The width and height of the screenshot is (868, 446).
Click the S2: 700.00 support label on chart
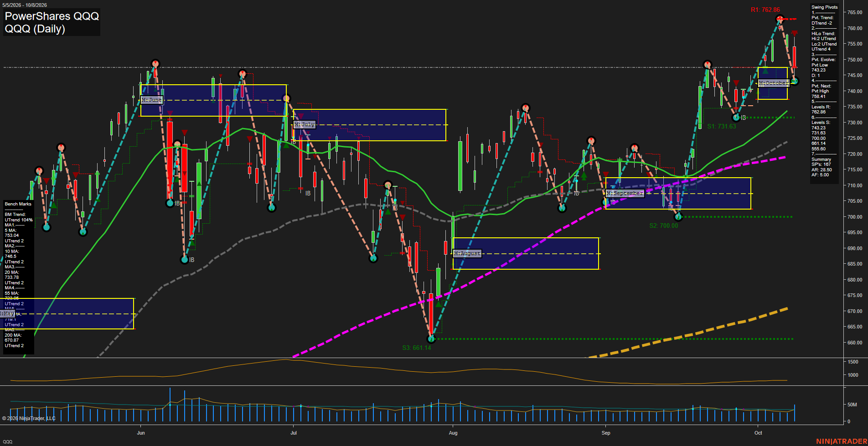[x=664, y=226]
